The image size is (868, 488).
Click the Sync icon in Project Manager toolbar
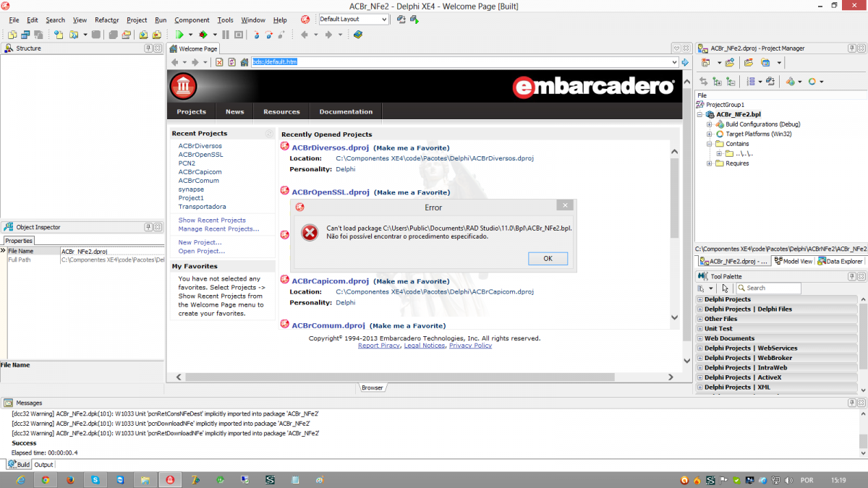(x=704, y=82)
